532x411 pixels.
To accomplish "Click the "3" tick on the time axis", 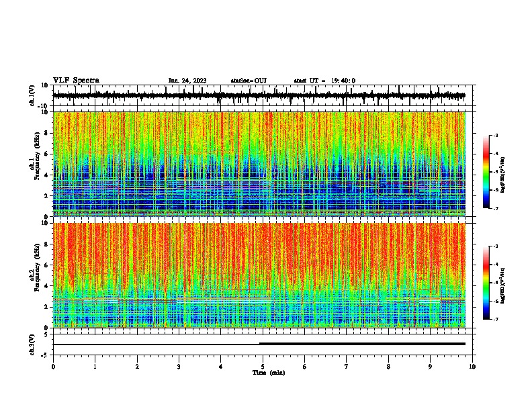I will (x=179, y=367).
